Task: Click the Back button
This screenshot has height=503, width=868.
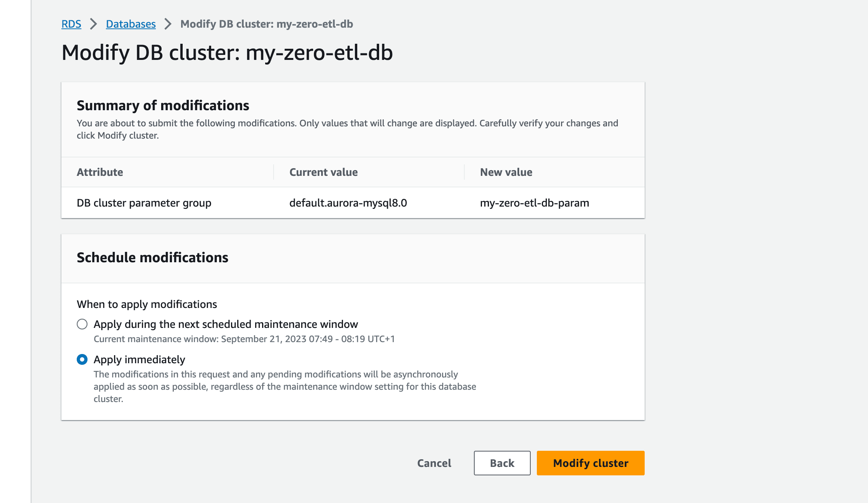Action: pyautogui.click(x=502, y=463)
